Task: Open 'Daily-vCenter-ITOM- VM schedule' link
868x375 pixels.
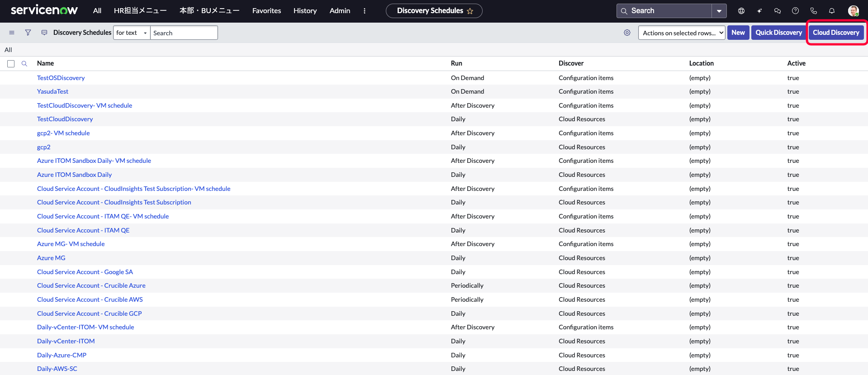Action: (x=85, y=327)
